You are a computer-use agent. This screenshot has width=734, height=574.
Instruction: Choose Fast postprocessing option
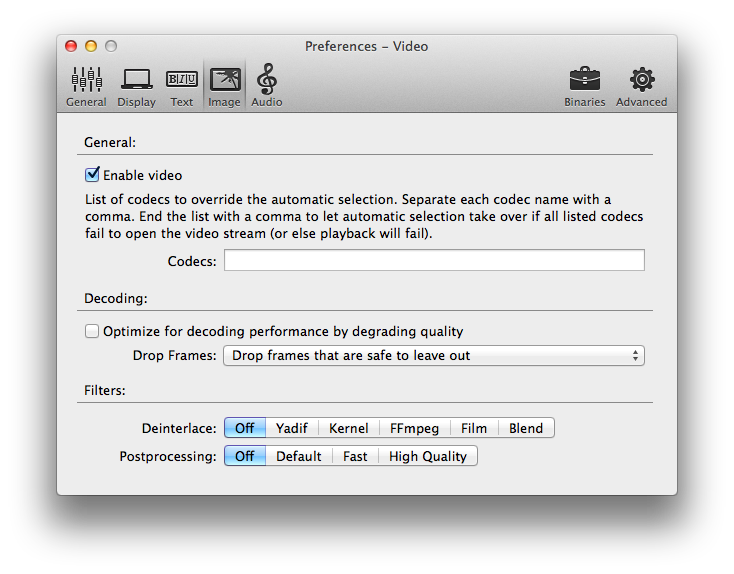click(355, 456)
